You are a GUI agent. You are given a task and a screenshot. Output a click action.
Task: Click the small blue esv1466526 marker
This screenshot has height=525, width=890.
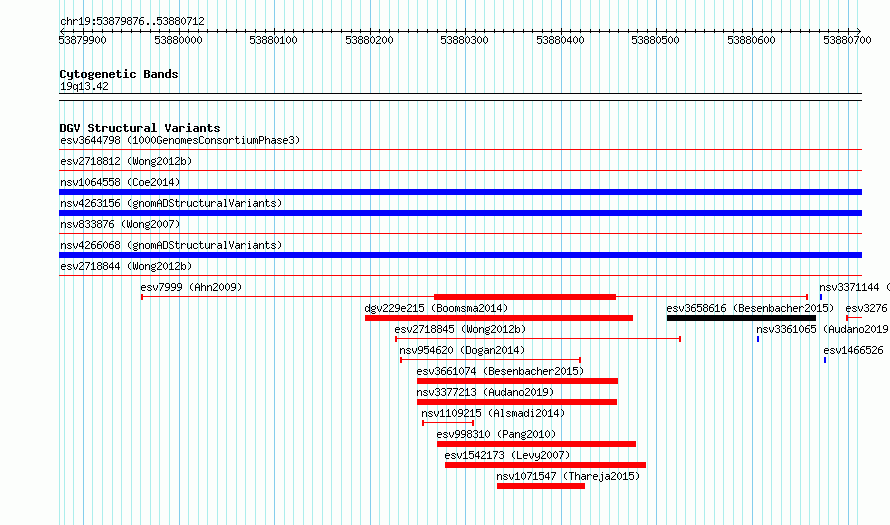[x=825, y=360]
